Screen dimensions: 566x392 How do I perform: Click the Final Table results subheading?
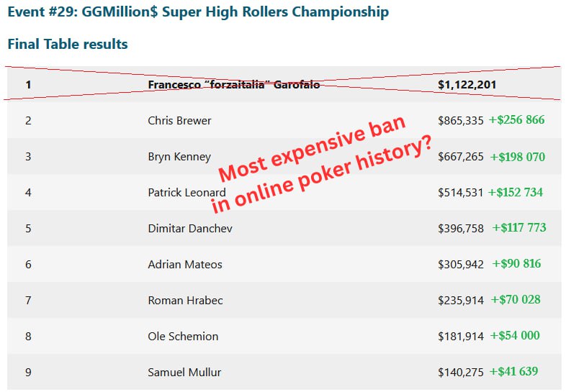coord(68,44)
